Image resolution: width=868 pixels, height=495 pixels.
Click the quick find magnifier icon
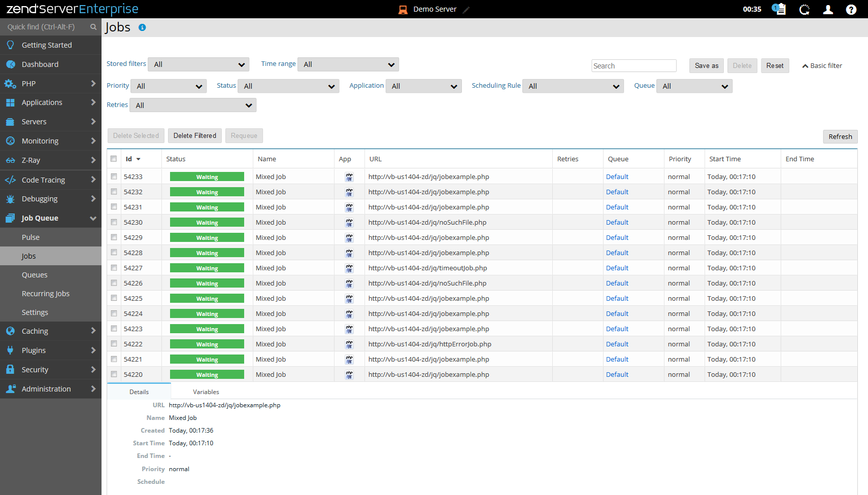(93, 27)
